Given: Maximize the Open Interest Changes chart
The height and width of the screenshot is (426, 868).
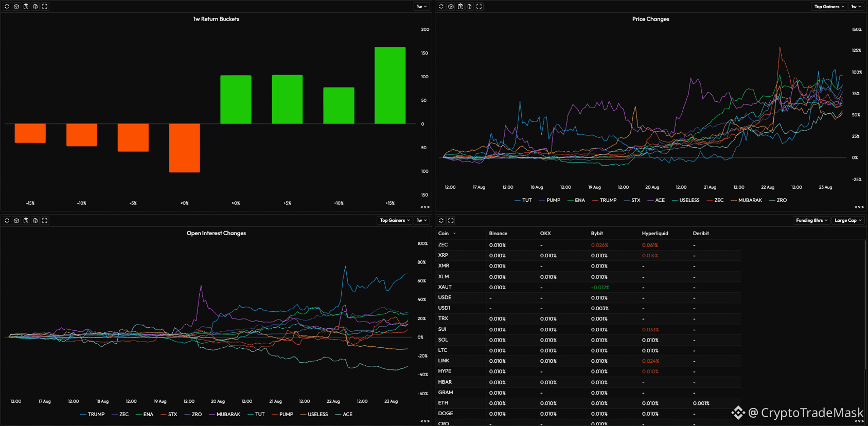Looking at the screenshot, I should 45,221.
